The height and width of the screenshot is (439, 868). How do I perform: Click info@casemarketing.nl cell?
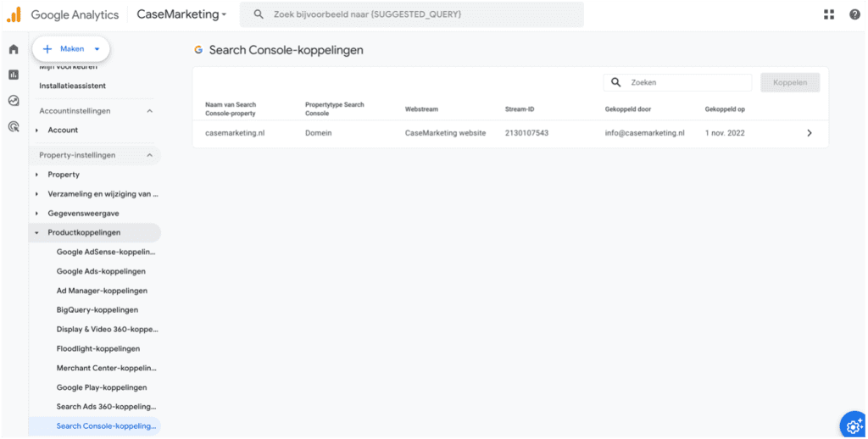click(x=644, y=133)
